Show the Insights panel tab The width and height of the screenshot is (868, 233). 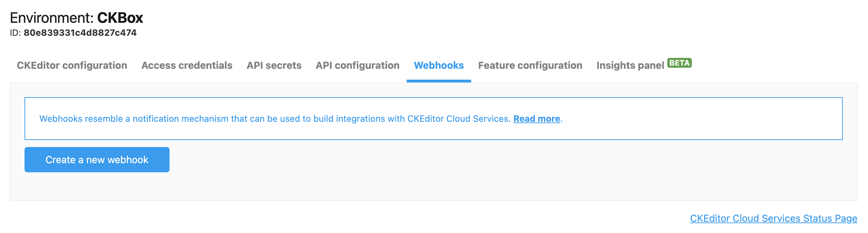click(630, 66)
